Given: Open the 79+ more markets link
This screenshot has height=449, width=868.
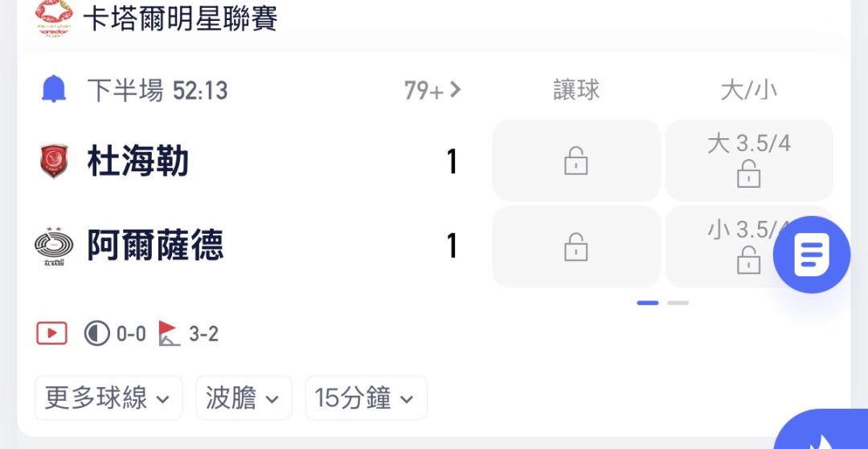Looking at the screenshot, I should pyautogui.click(x=432, y=90).
